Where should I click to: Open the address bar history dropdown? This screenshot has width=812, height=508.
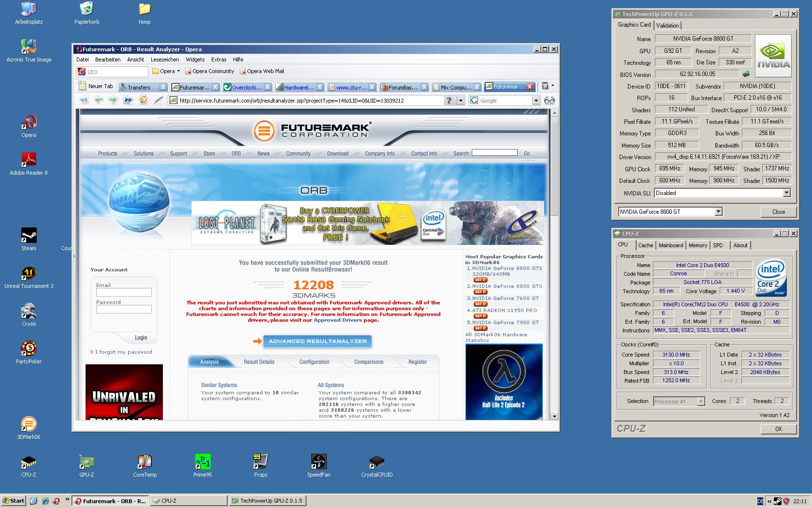(x=461, y=101)
